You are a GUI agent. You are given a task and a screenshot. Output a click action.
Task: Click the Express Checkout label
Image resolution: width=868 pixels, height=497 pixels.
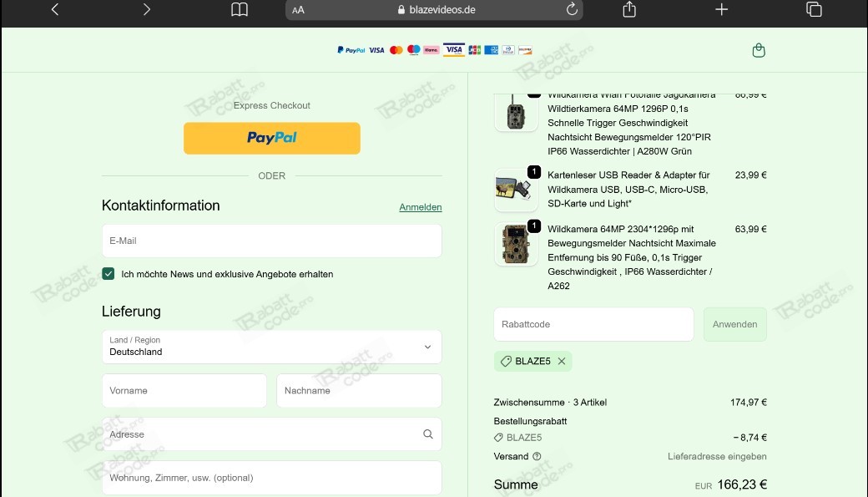(272, 105)
